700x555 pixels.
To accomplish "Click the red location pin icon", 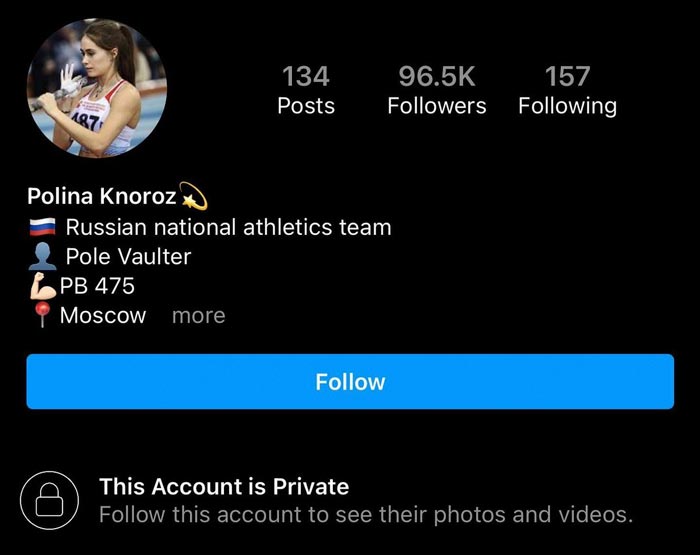I will click(43, 316).
